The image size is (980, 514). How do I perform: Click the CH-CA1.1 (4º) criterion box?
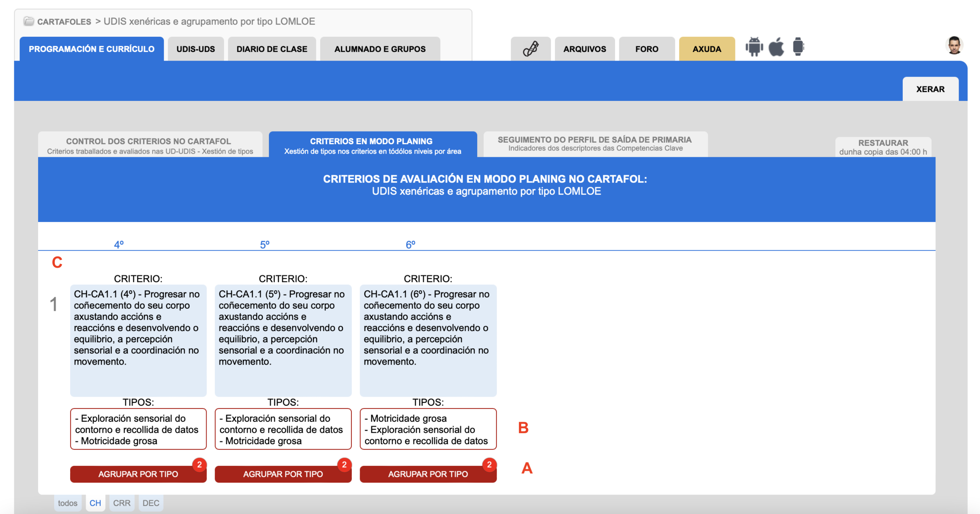pyautogui.click(x=138, y=341)
